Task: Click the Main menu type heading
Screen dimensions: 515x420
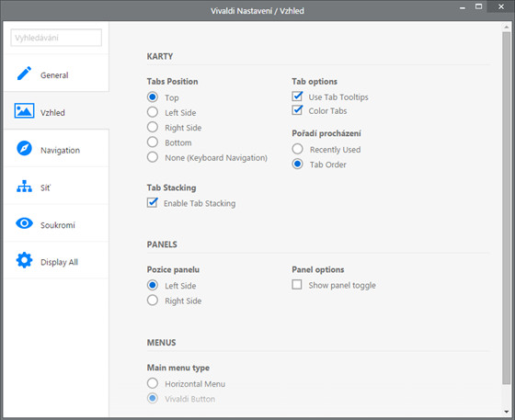Action: (x=178, y=368)
